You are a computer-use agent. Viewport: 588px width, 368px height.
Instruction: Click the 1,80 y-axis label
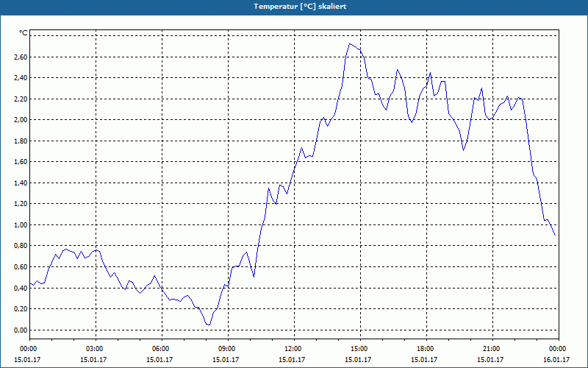pyautogui.click(x=21, y=141)
